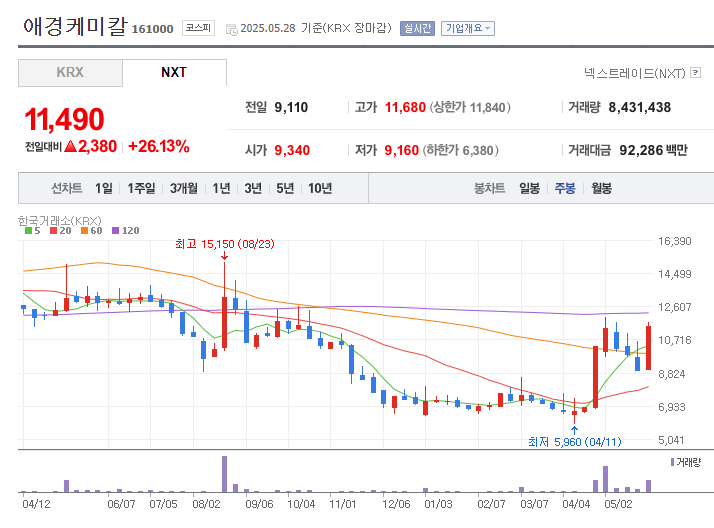Click the 코스피 market badge
Screen dimensions: 714x528
click(198, 28)
